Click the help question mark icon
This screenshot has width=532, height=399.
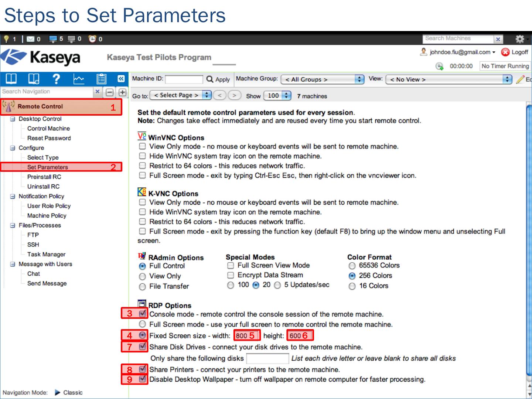pos(56,79)
